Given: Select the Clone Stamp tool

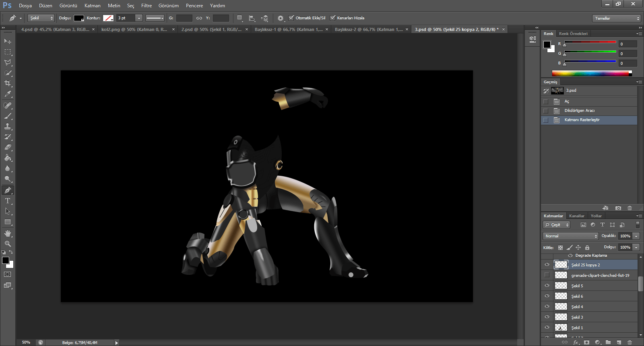Looking at the screenshot, I should [x=8, y=126].
